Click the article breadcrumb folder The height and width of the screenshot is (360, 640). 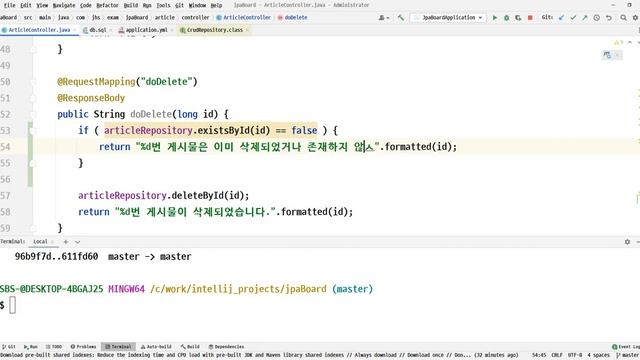click(x=165, y=18)
